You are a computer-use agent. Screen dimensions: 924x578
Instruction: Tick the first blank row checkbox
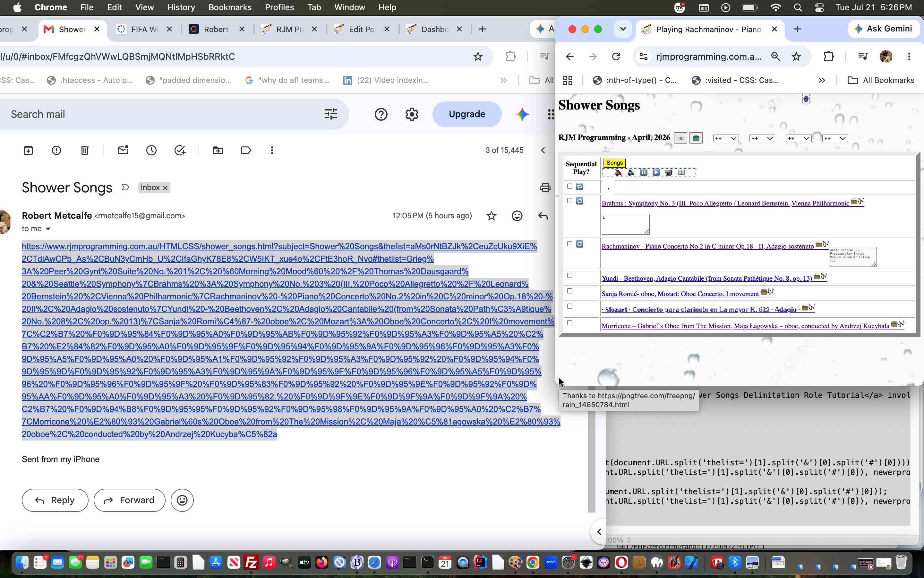[570, 187]
